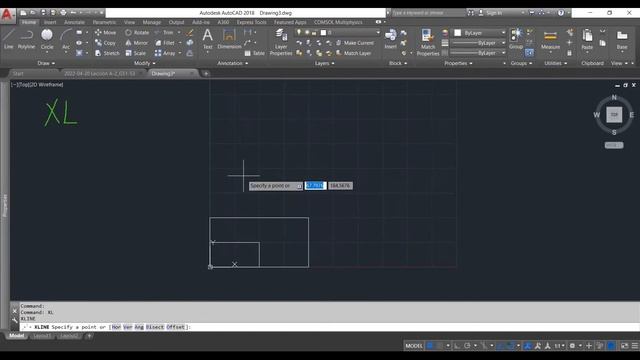Image resolution: width=640 pixels, height=360 pixels.
Task: Click the Measure tool
Action: pos(550,40)
